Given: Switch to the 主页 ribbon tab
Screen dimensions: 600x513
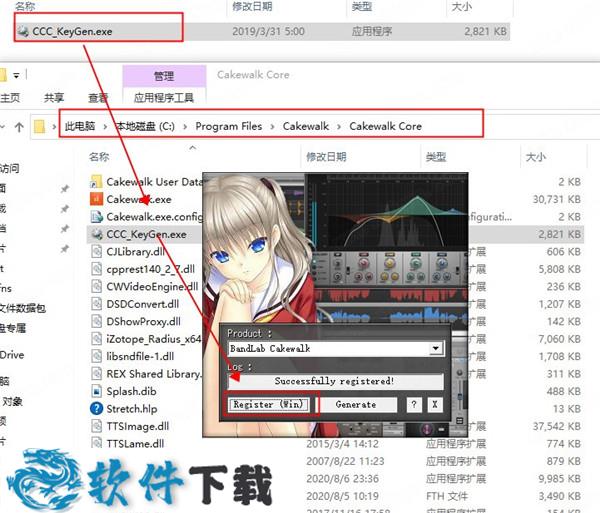Looking at the screenshot, I should (10, 98).
